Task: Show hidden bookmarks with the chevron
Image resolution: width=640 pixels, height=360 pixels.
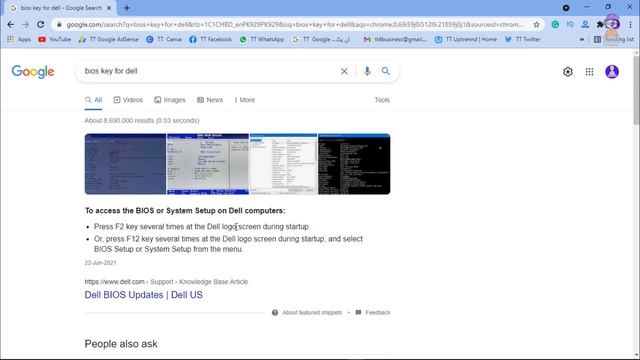Action: 582,39
